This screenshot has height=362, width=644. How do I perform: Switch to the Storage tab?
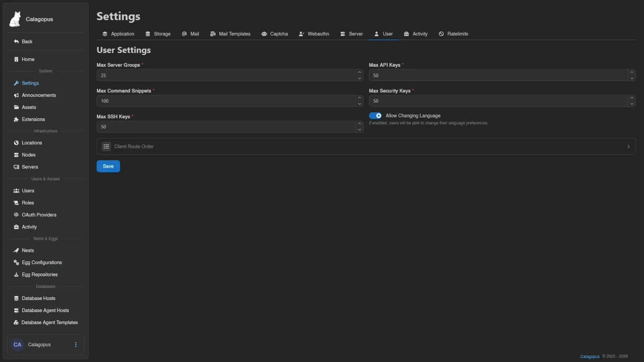coord(158,34)
